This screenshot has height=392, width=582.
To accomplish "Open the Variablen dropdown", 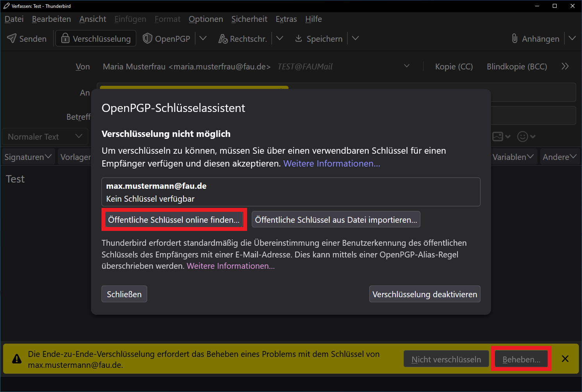I will point(513,157).
